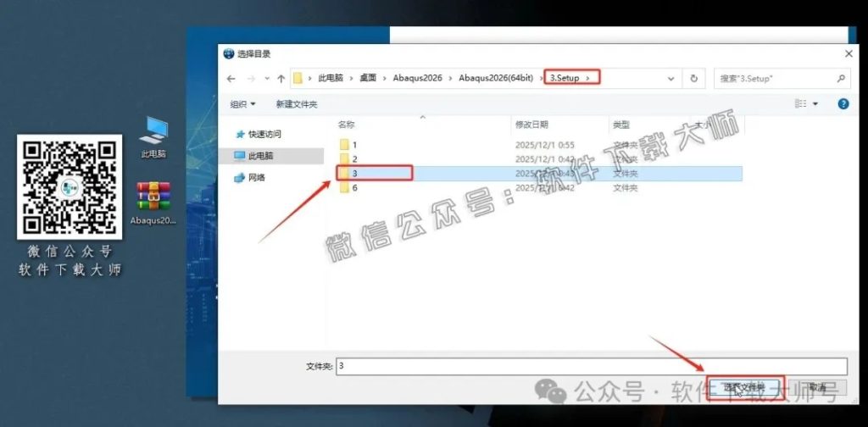Refresh the folder view
This screenshot has height=427, width=868.
[x=693, y=79]
